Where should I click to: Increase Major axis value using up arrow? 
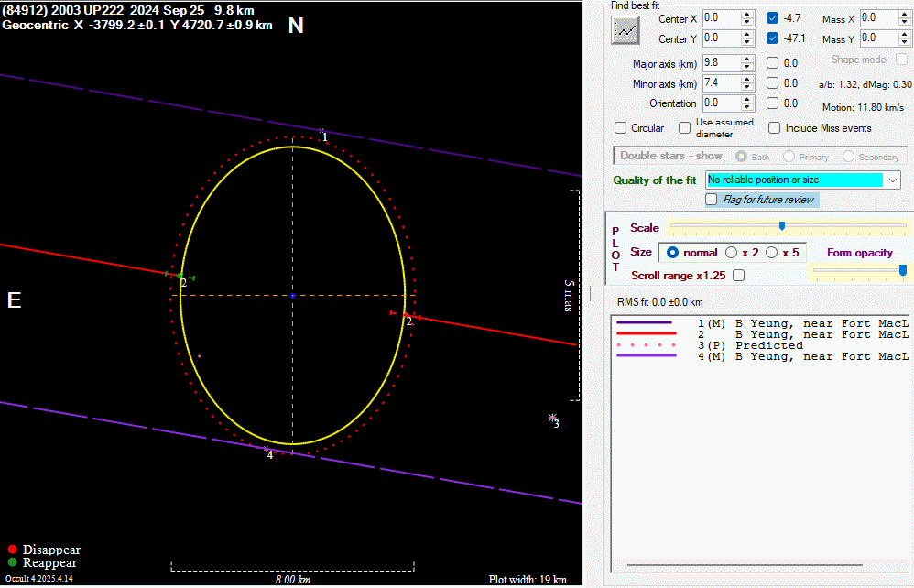tap(747, 60)
